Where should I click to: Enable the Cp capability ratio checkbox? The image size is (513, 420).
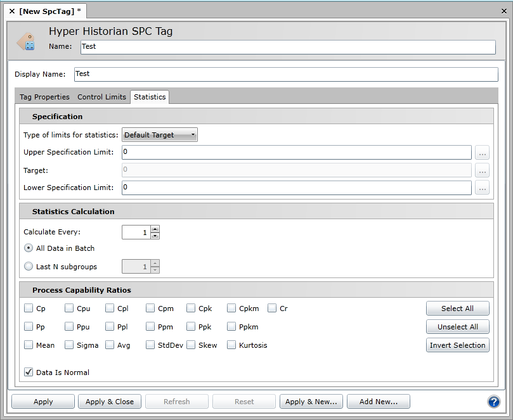coord(29,309)
